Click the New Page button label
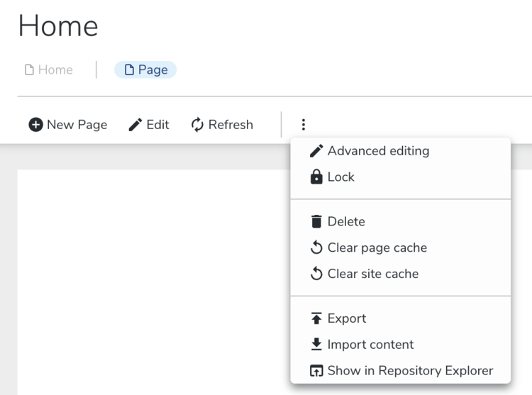Screen dimensions: 532x395 tap(77, 125)
